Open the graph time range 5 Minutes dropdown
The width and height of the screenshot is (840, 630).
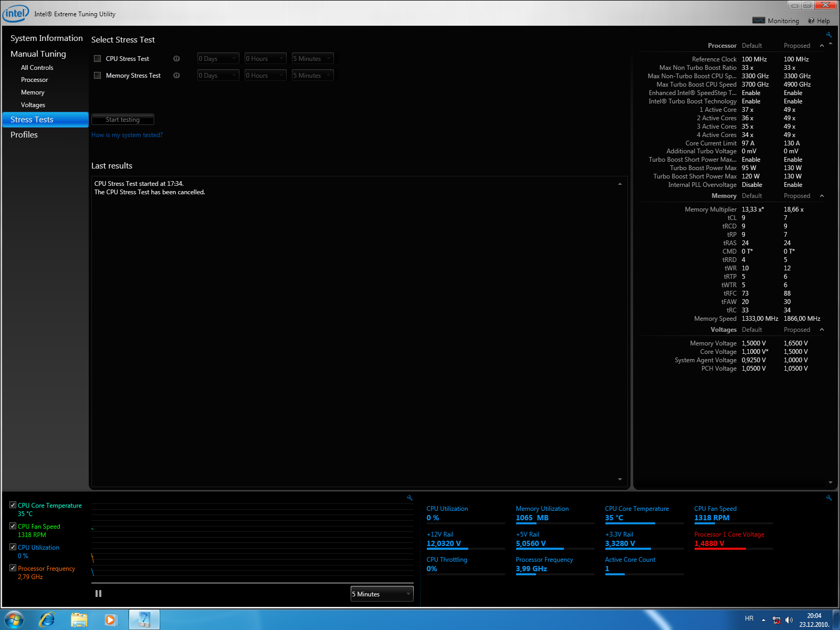pyautogui.click(x=382, y=594)
